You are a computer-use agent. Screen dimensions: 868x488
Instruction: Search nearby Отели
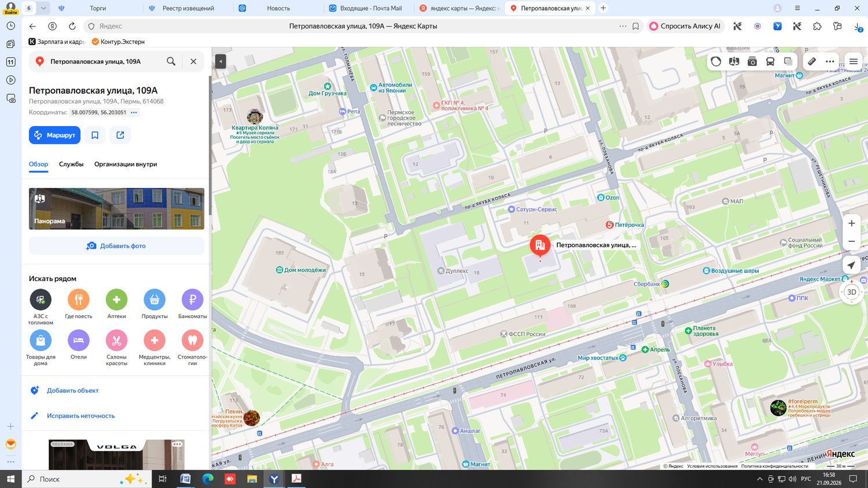[79, 345]
